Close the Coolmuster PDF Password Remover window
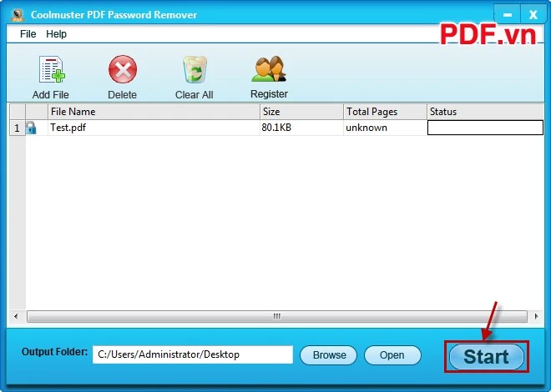This screenshot has width=551, height=392. [x=533, y=15]
